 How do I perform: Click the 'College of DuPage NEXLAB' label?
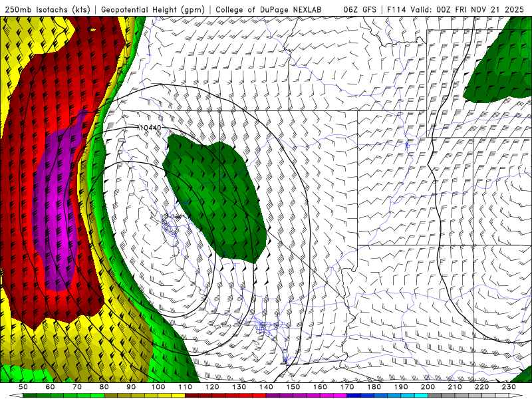pos(269,10)
